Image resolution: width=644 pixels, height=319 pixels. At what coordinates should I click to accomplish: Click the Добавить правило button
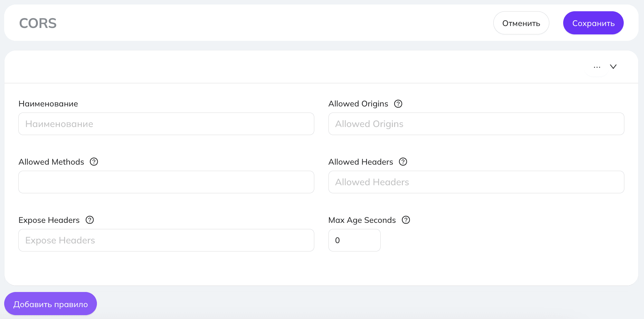click(51, 304)
